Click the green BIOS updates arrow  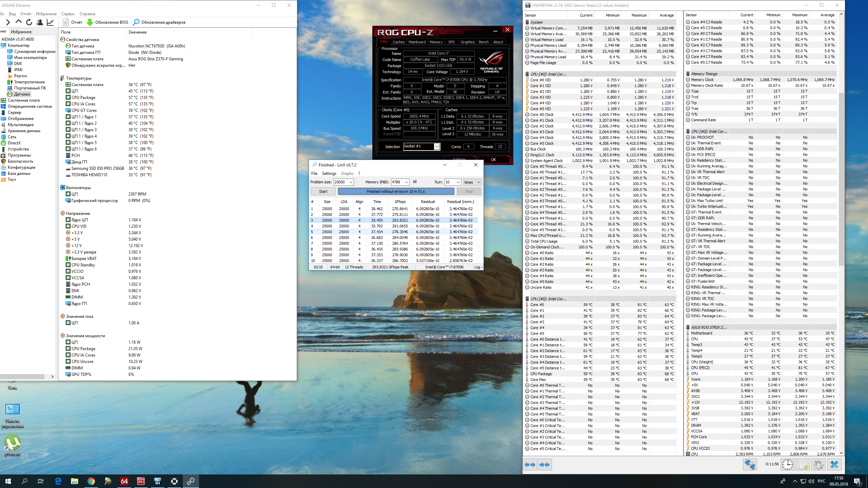click(x=90, y=22)
